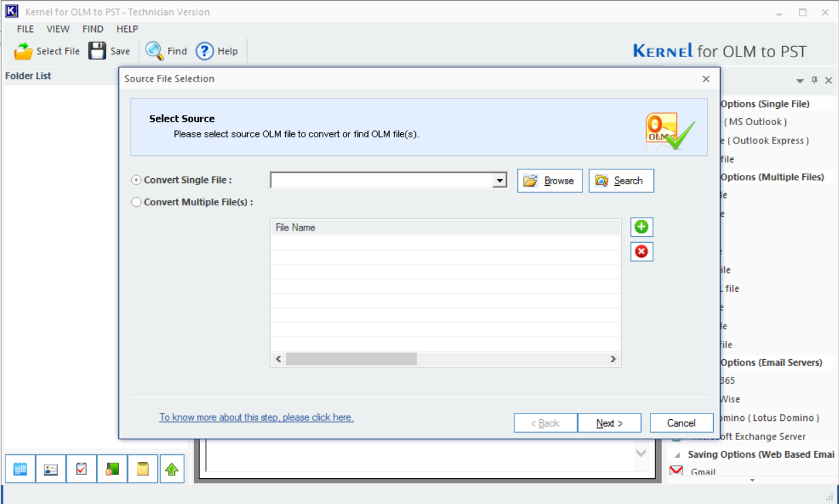Open the Contacts card view icon
Screen dimensions: 839x504
(51, 469)
